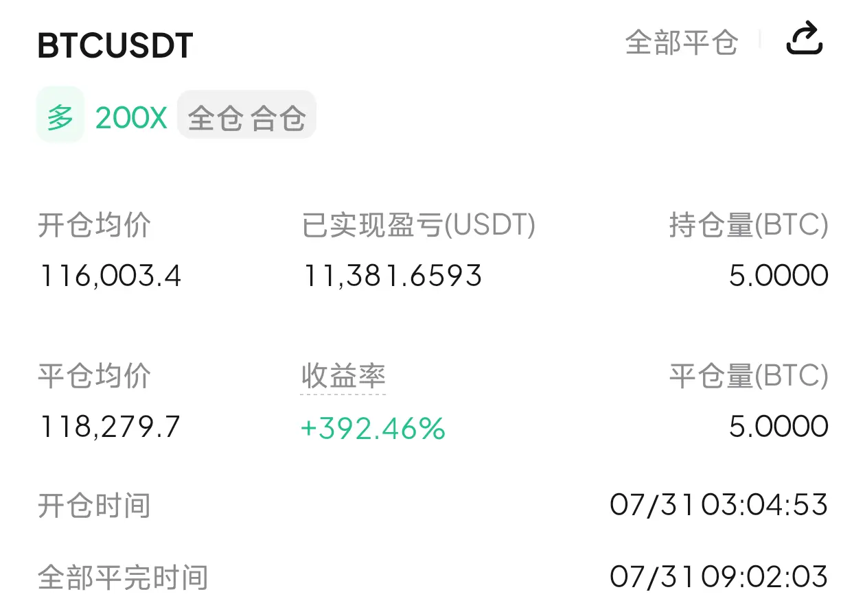Select the 全部平完时间 row label
Viewport: 865px width, 616px height.
(123, 578)
